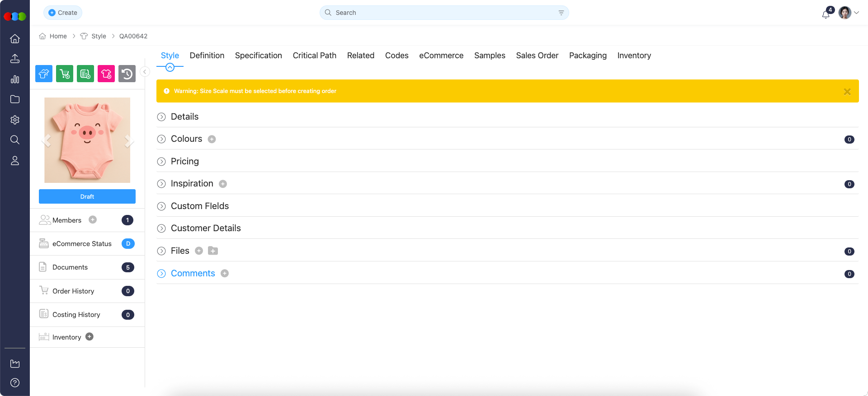This screenshot has width=868, height=396.
Task: Collapse the left side panel
Action: click(145, 72)
